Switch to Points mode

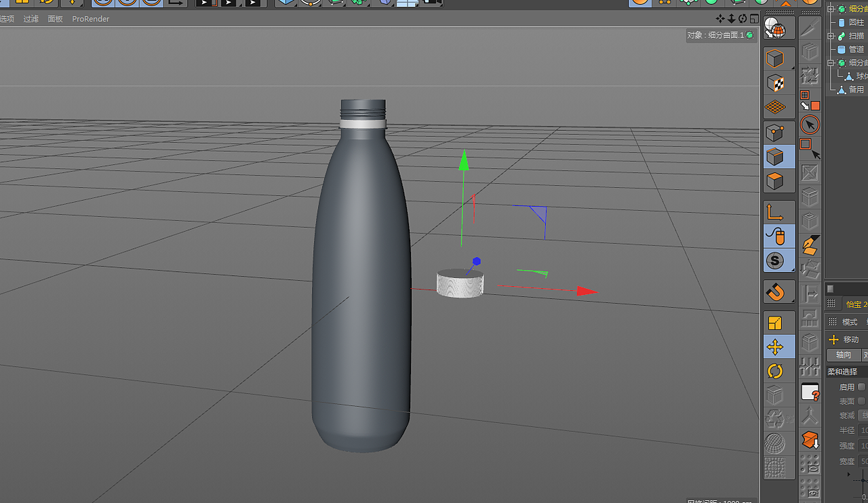(x=775, y=133)
